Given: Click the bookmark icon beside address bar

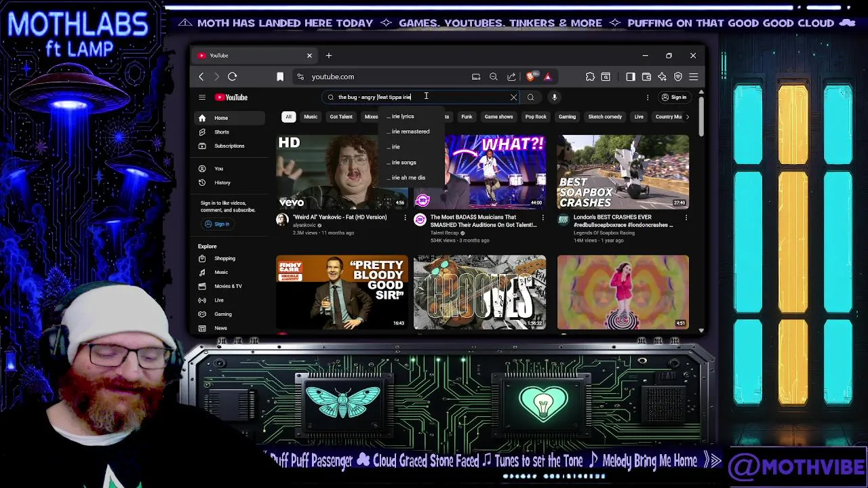Looking at the screenshot, I should pos(280,77).
